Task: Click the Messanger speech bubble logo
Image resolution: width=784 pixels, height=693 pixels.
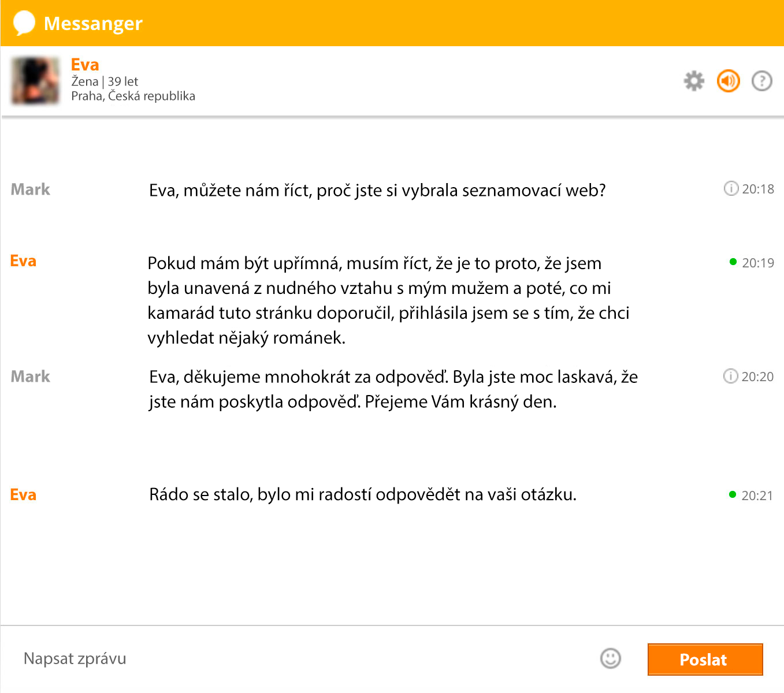Action: 24,23
